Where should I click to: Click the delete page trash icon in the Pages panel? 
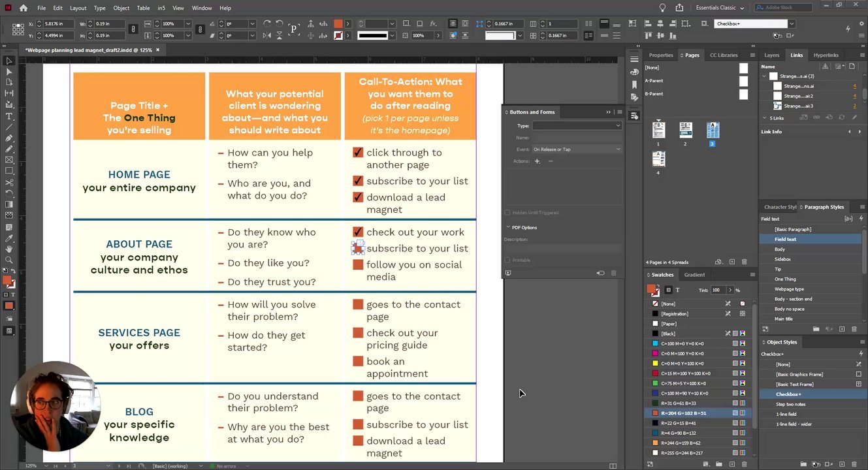pos(744,262)
